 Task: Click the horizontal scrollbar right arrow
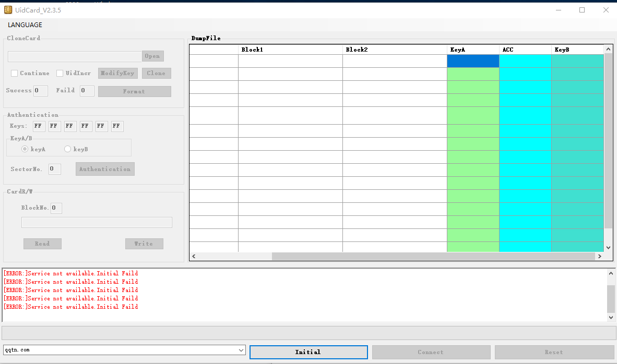point(600,256)
